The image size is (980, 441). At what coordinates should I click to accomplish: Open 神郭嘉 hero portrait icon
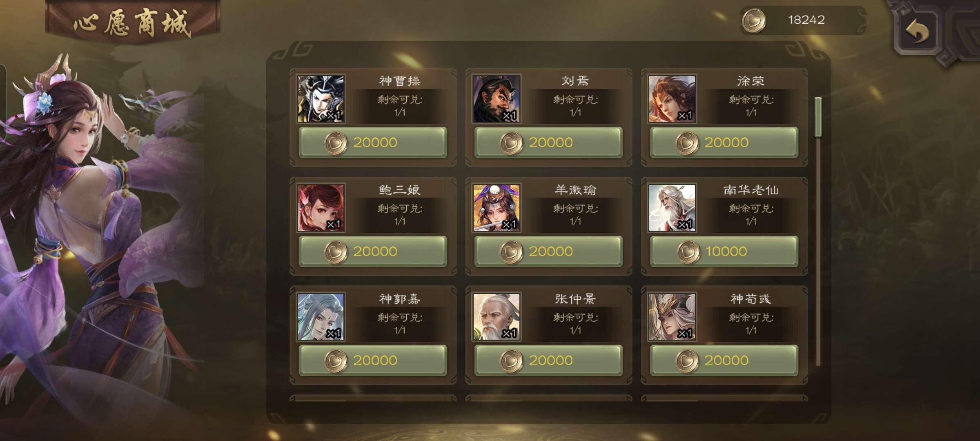click(321, 317)
